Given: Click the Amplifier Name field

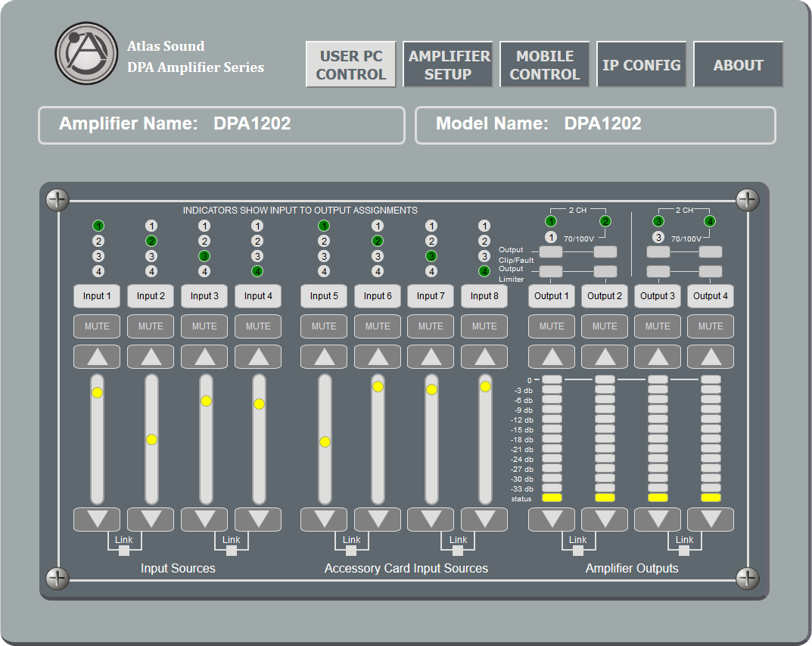Looking at the screenshot, I should tap(222, 125).
